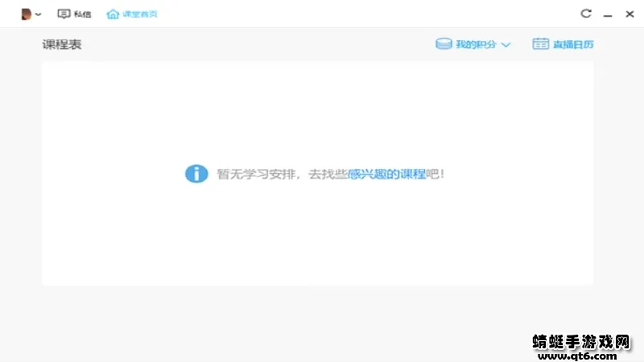The width and height of the screenshot is (644, 362).
Task: Click the private message speech bubble icon
Action: [x=64, y=14]
